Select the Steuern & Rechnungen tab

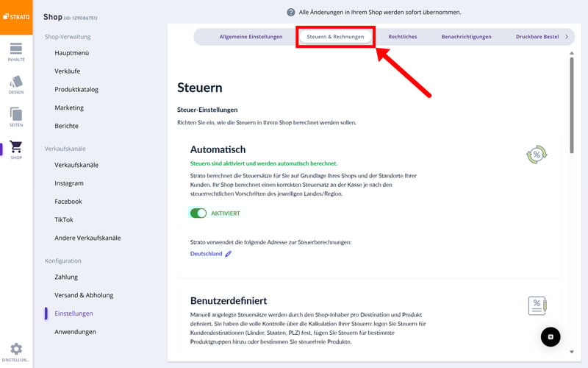click(335, 37)
